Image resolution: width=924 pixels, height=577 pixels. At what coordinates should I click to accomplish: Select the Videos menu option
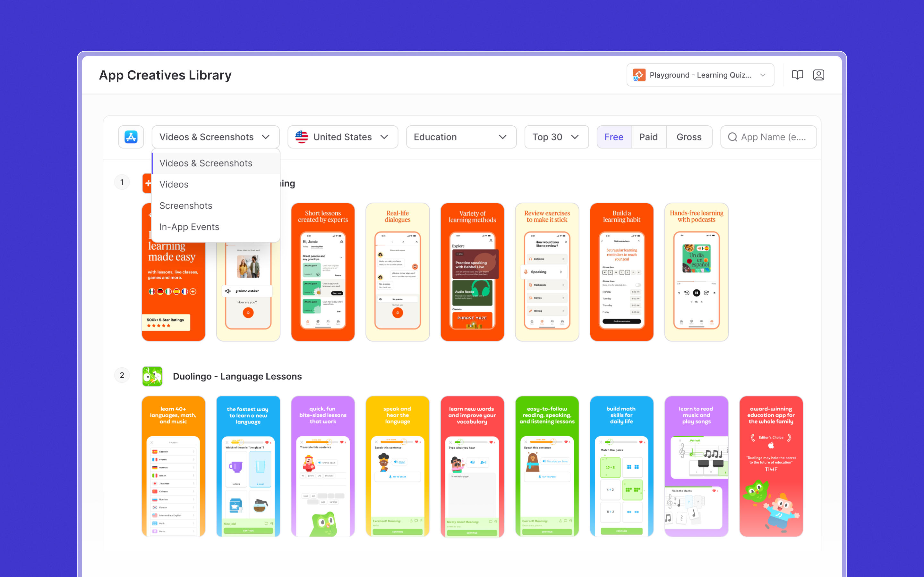(x=174, y=184)
